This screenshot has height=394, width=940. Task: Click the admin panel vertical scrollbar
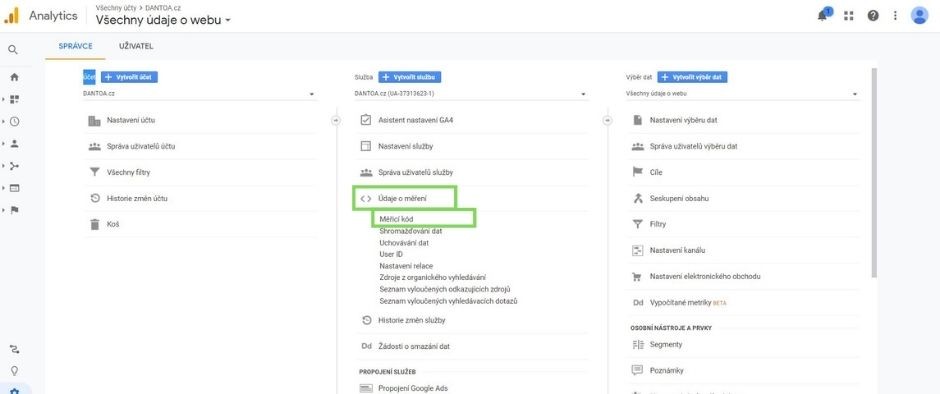pos(873,173)
